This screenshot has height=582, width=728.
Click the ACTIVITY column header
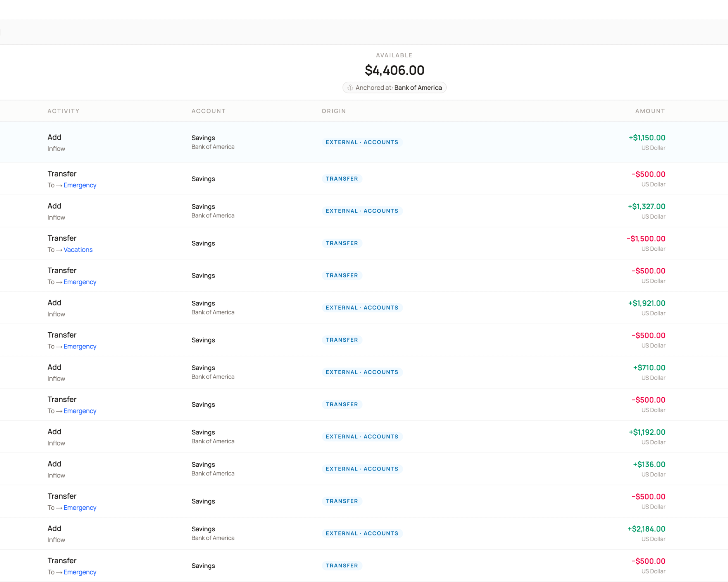(63, 111)
